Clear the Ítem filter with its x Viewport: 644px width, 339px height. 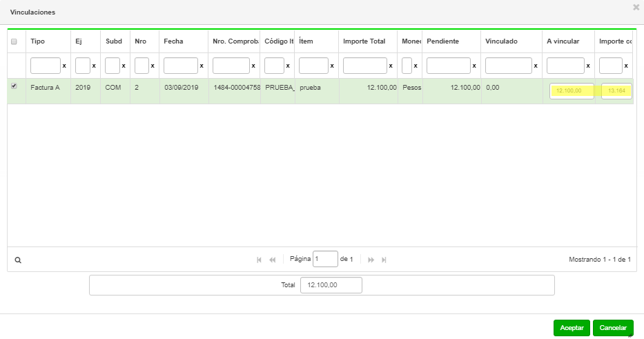(x=332, y=66)
